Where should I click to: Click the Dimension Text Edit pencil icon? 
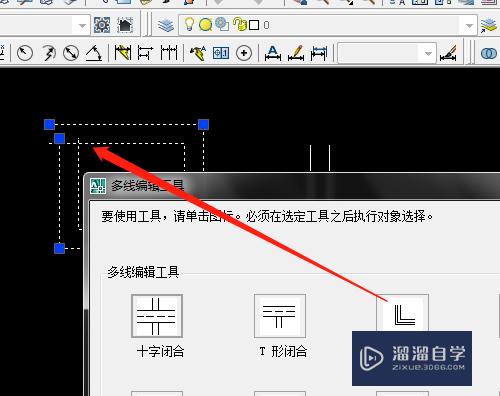pyautogui.click(x=296, y=53)
